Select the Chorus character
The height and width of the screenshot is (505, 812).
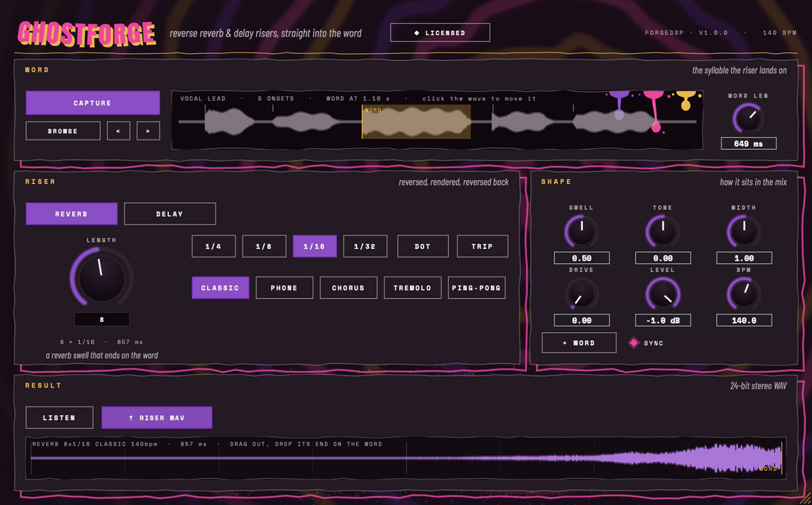[349, 288]
